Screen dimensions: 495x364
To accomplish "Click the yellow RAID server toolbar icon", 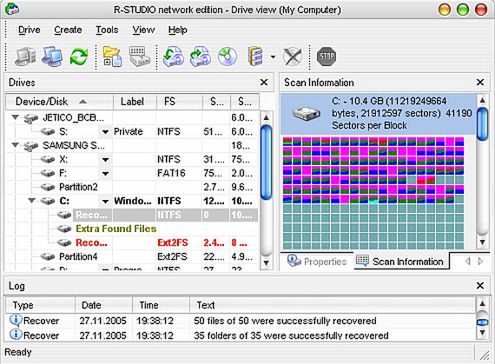I will point(256,56).
